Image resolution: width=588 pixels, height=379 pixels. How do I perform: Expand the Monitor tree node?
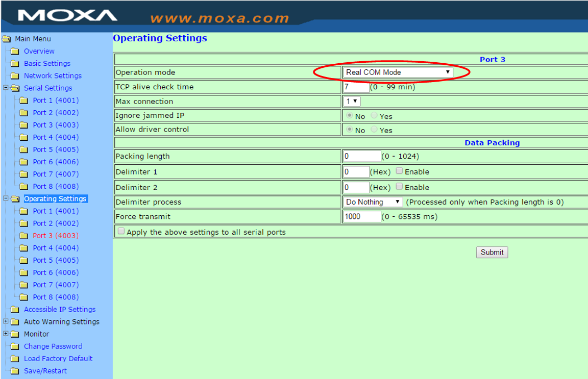pos(6,334)
